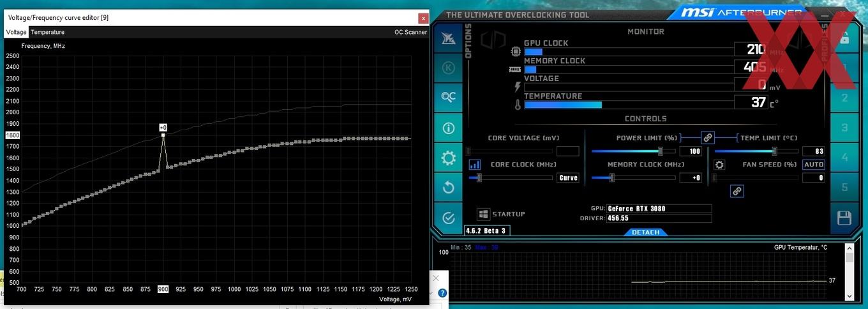This screenshot has height=309, width=868.
Task: Click the Temp Limit slider handle
Action: click(x=774, y=151)
